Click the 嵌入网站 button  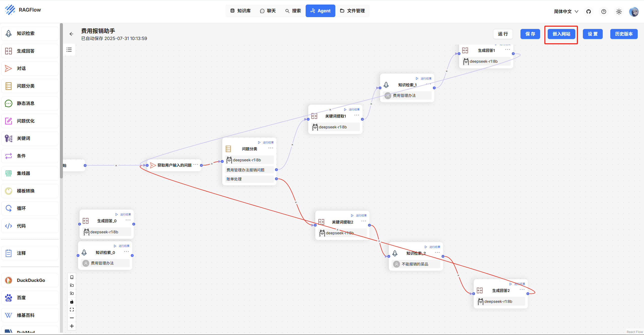click(561, 34)
